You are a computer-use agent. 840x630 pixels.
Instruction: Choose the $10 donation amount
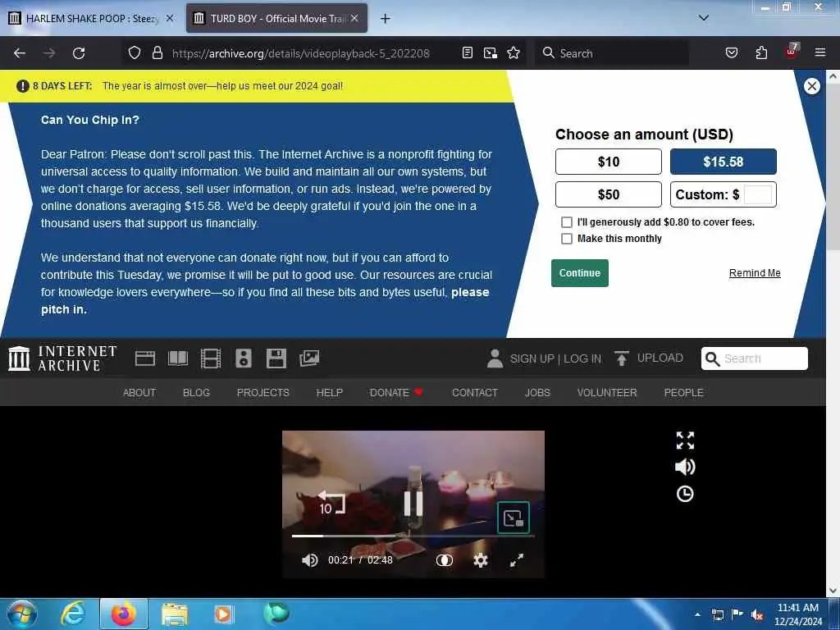pyautogui.click(x=608, y=162)
